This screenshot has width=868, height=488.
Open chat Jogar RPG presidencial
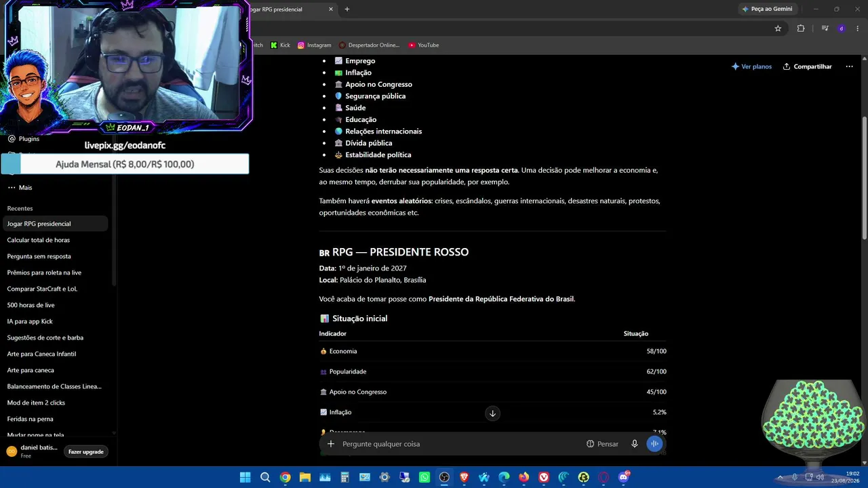tap(56, 224)
